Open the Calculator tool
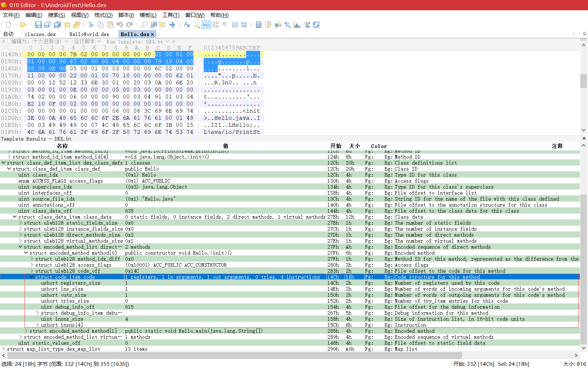This screenshot has height=368, width=588. coord(258,24)
